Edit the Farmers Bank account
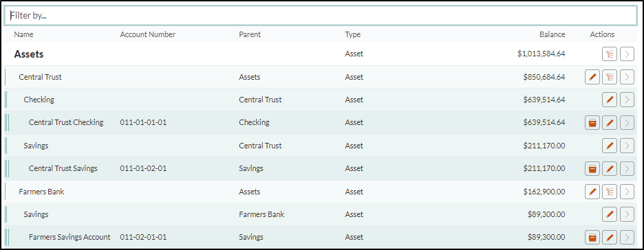Image resolution: width=644 pixels, height=250 pixels. [592, 191]
